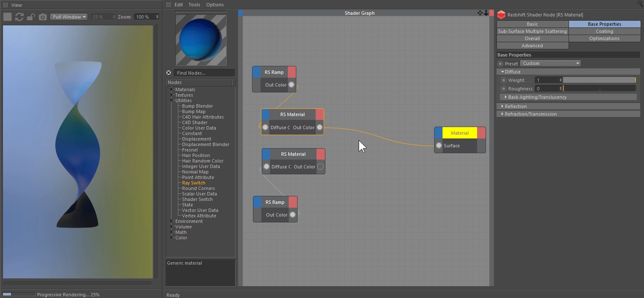Screen dimensions: 644x298
Task: Click the Find Nodes search field
Action: (204, 73)
